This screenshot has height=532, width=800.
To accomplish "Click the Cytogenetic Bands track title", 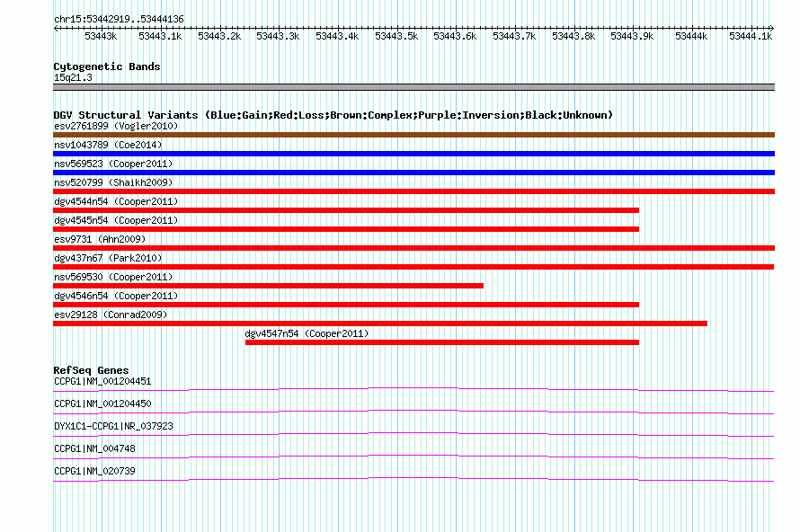I will [x=107, y=66].
